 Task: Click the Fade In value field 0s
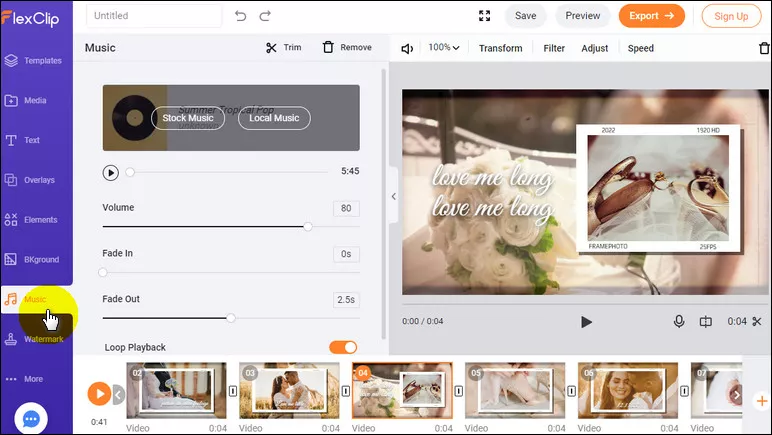(346, 254)
